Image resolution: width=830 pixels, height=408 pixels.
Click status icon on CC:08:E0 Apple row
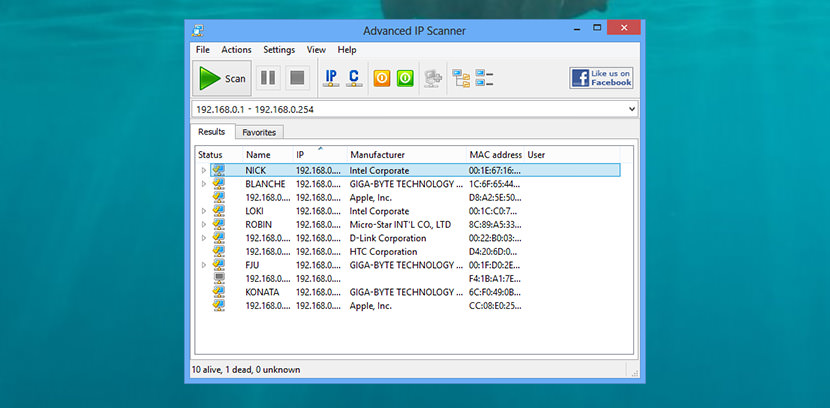pos(219,305)
